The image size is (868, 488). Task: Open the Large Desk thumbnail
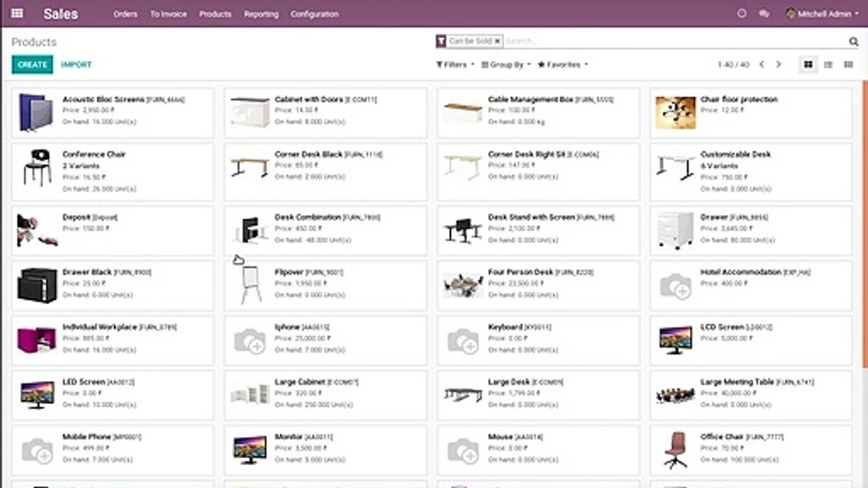pyautogui.click(x=462, y=395)
